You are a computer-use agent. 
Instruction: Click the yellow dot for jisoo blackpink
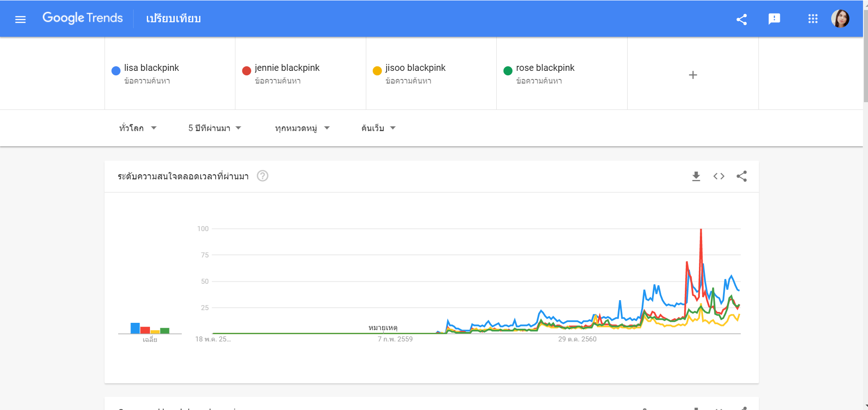[377, 70]
